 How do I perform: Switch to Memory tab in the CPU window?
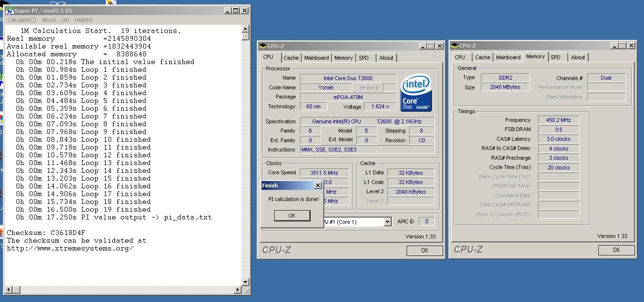click(x=344, y=58)
